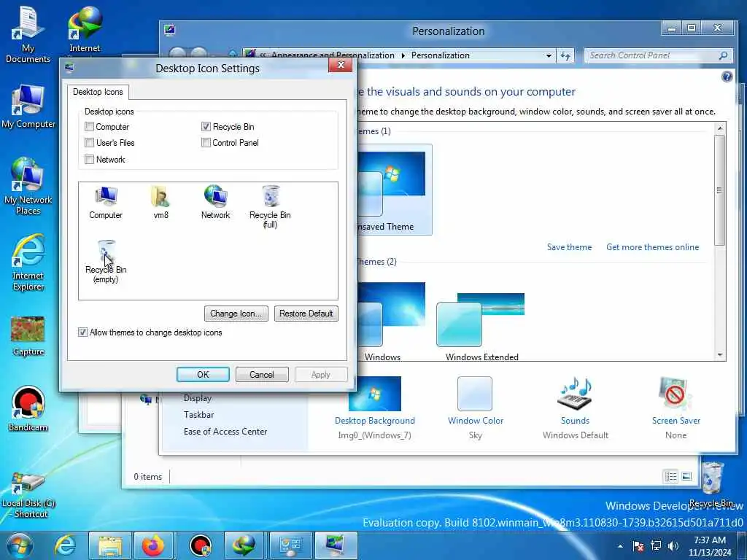Click the themes list scroll up arrow
This screenshot has height=560, width=747.
(720, 128)
